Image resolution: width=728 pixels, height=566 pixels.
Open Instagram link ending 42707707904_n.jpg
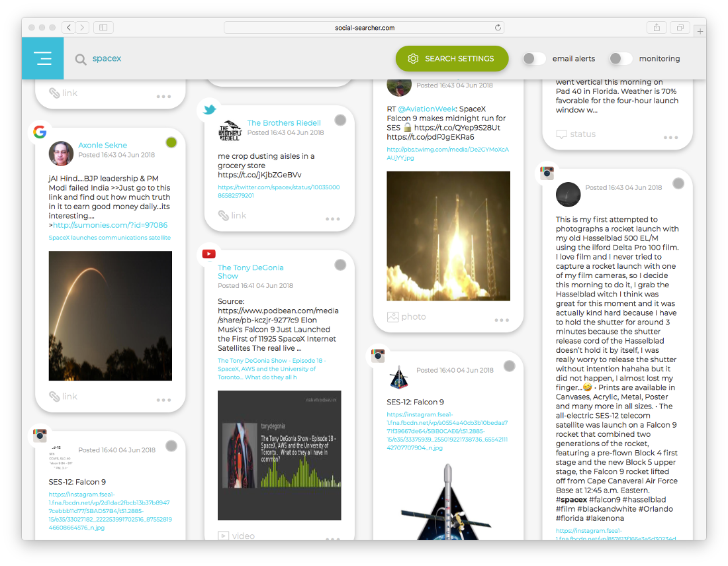pyautogui.click(x=447, y=431)
